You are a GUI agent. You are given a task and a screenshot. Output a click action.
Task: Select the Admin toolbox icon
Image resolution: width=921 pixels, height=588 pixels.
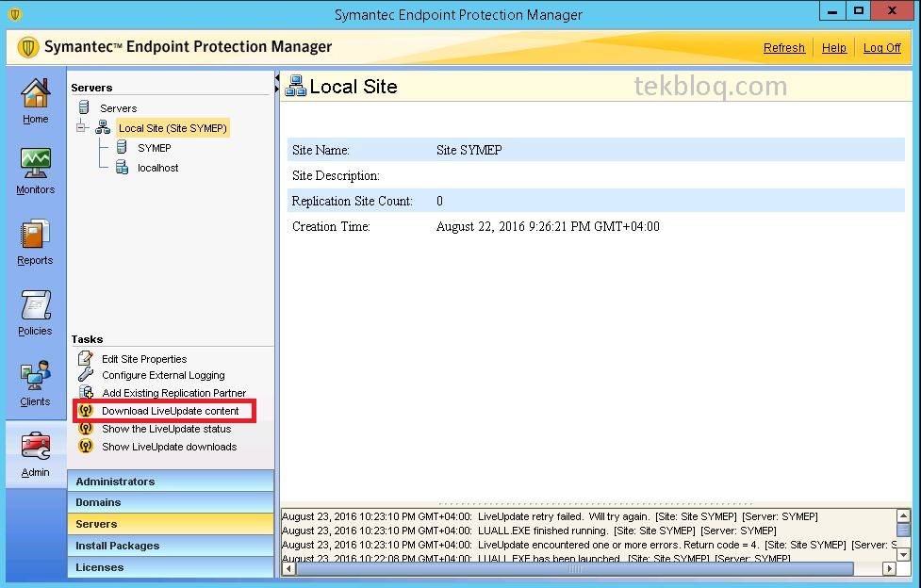35,446
